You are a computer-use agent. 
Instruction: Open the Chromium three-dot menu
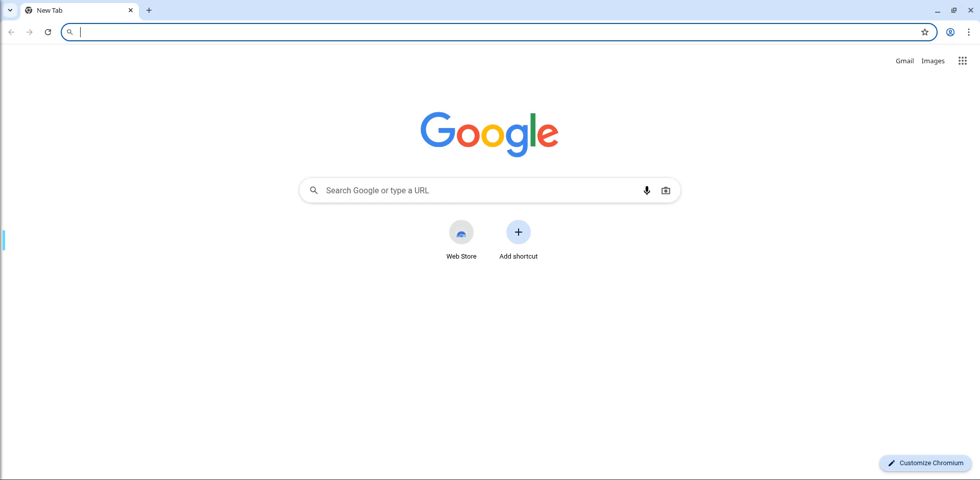[x=968, y=32]
